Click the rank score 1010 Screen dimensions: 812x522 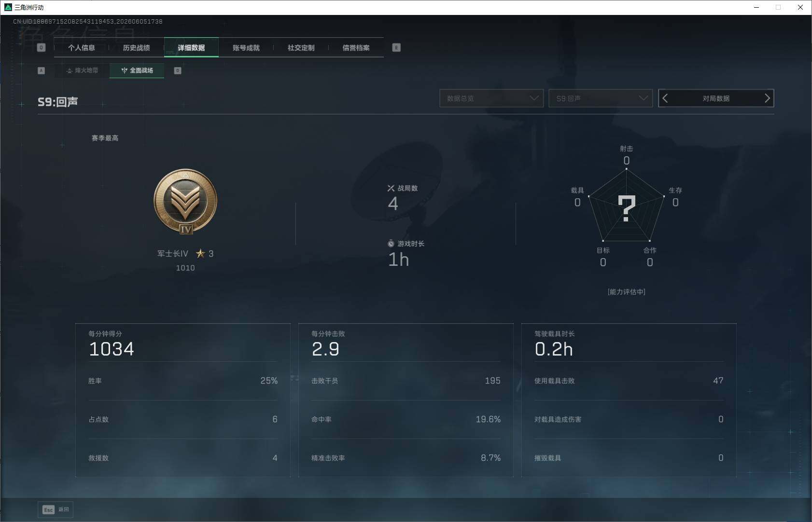pos(185,268)
